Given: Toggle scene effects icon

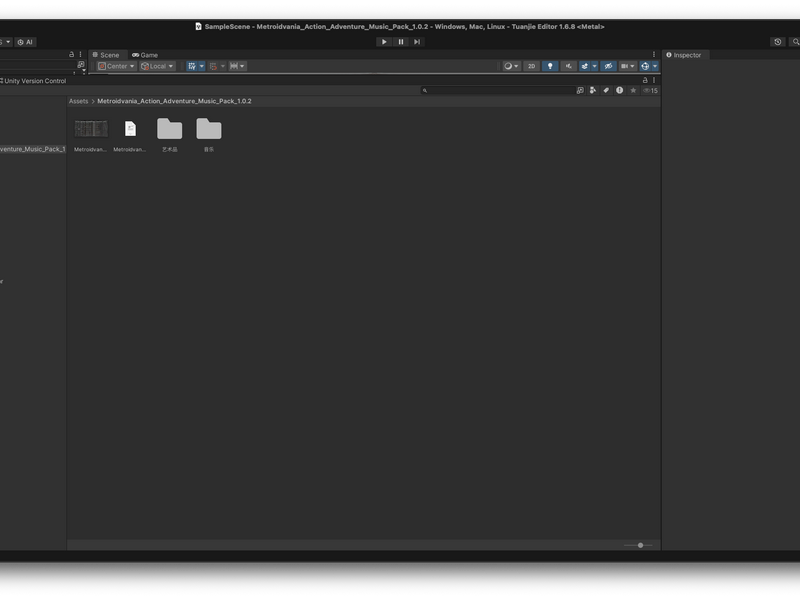Looking at the screenshot, I should (x=585, y=66).
